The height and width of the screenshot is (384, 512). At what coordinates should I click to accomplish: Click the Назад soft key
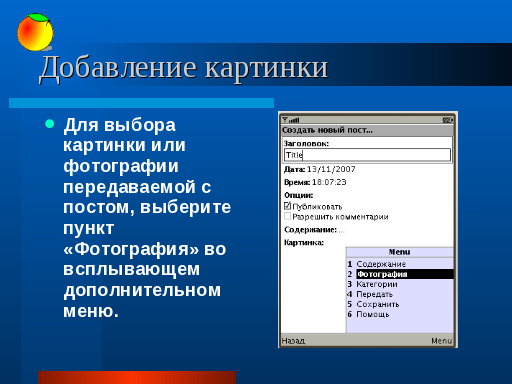point(293,341)
